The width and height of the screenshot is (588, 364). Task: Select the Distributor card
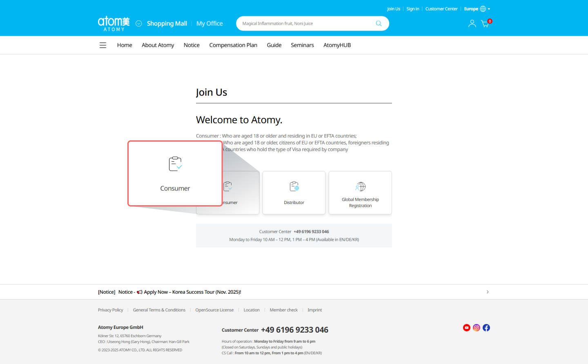[x=294, y=193]
